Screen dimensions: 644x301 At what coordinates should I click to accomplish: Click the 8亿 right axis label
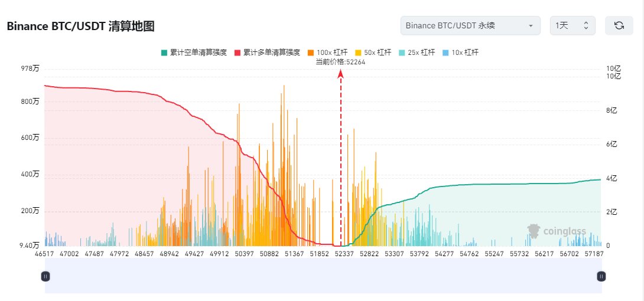[611, 110]
